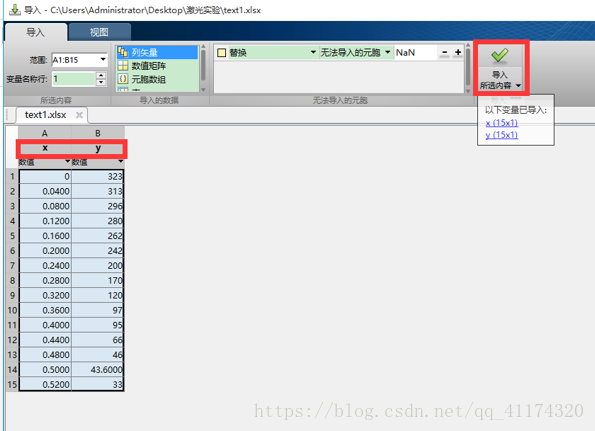Open the unimportable cells (无法导入的元胞) dropdown

(x=388, y=52)
